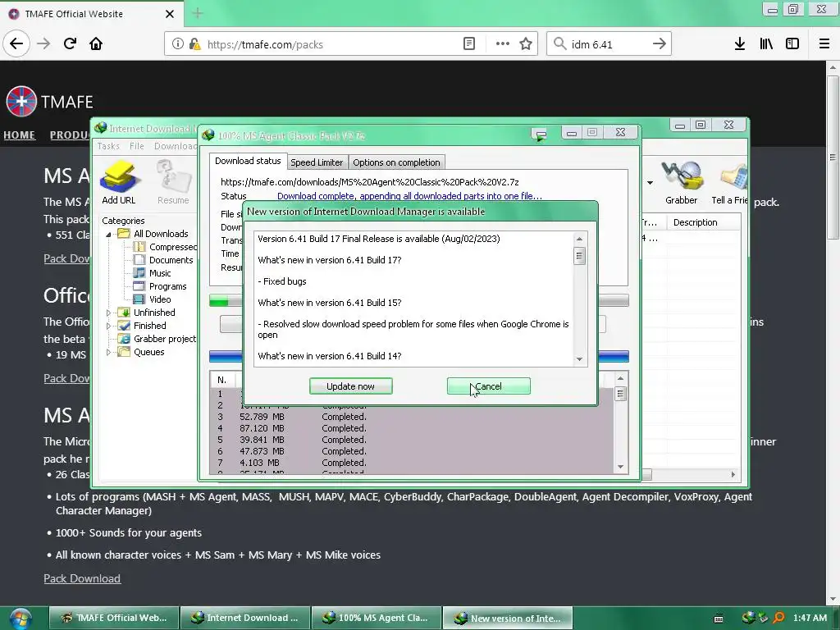Collapse the All Downloads category
840x630 pixels.
(109, 234)
